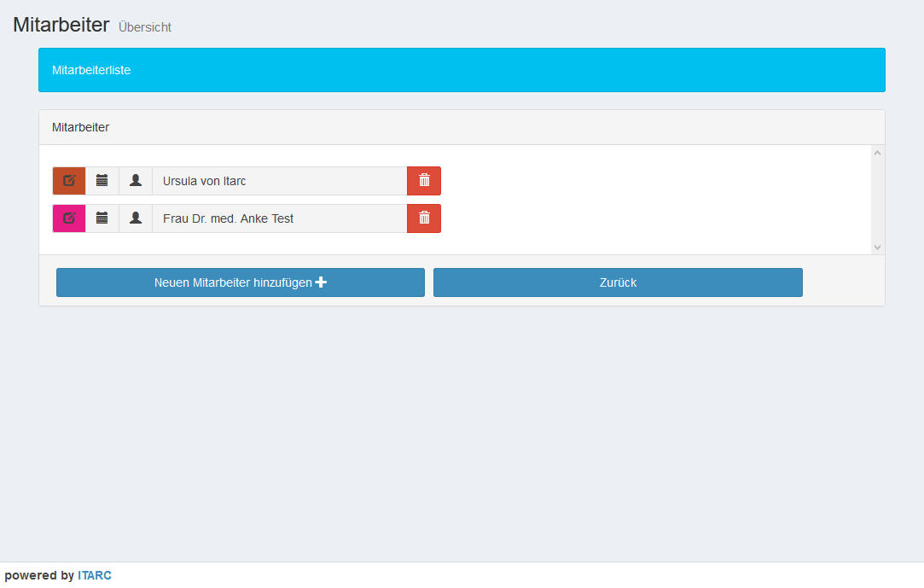Open calendar for Ursula von Itarc
The width and height of the screenshot is (924, 588).
tap(102, 181)
